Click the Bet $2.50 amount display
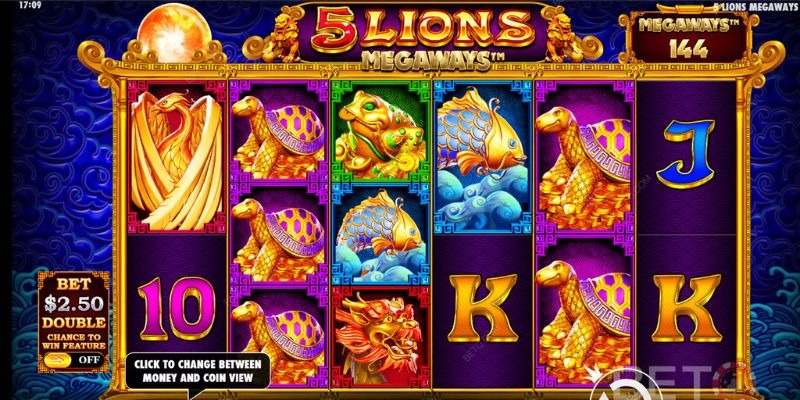This screenshot has height=400, width=800. coord(74,304)
